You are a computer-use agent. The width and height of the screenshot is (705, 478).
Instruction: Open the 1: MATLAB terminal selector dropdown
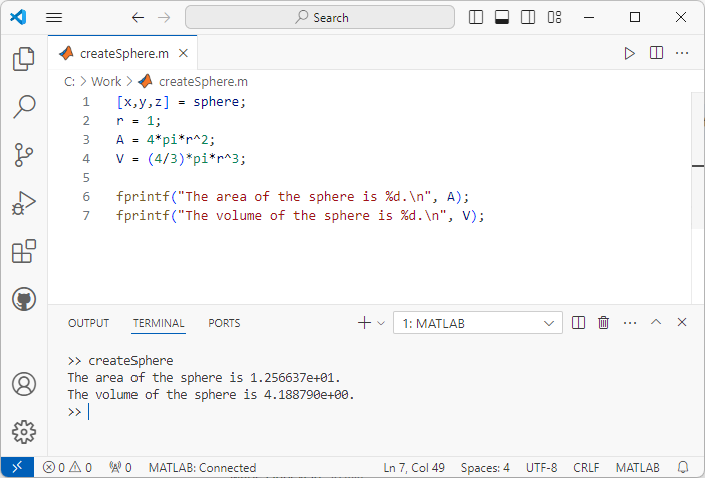coord(478,323)
